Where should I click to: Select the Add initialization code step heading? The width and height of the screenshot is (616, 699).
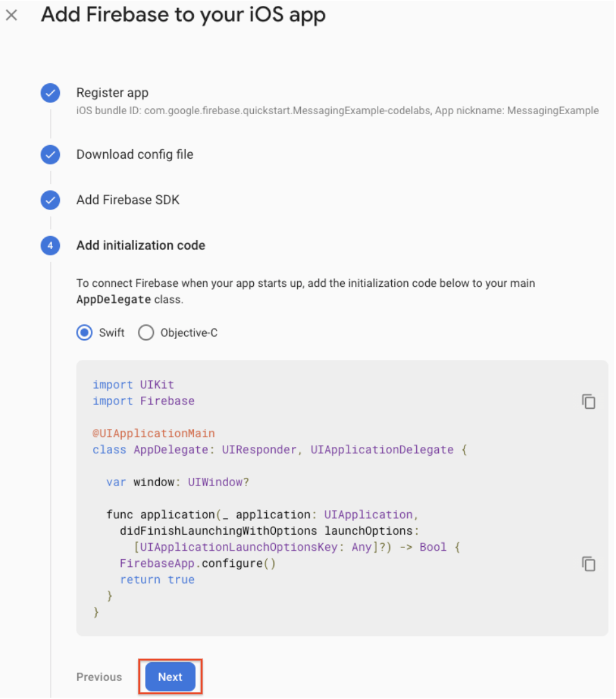140,246
